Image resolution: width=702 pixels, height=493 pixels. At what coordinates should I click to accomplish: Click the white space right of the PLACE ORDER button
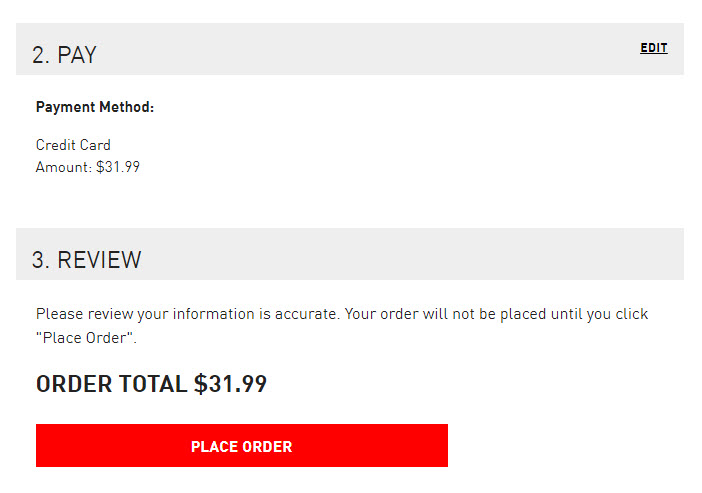(564, 446)
